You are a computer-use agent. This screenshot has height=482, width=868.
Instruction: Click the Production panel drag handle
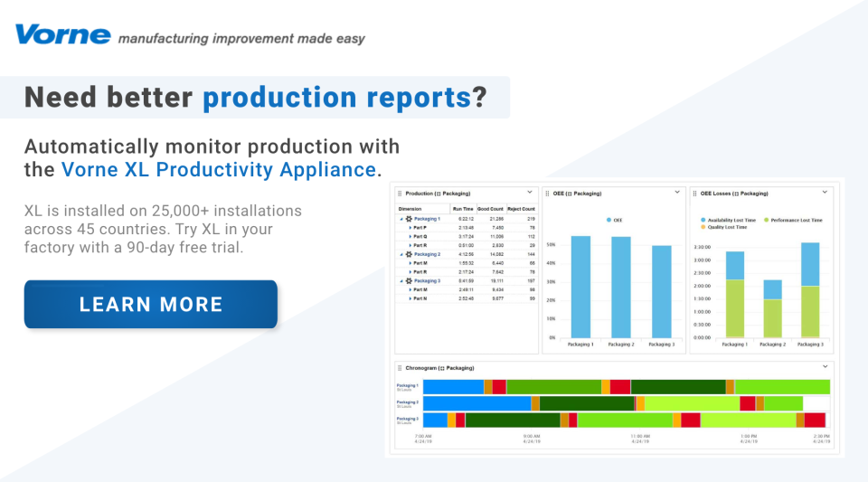(x=400, y=193)
